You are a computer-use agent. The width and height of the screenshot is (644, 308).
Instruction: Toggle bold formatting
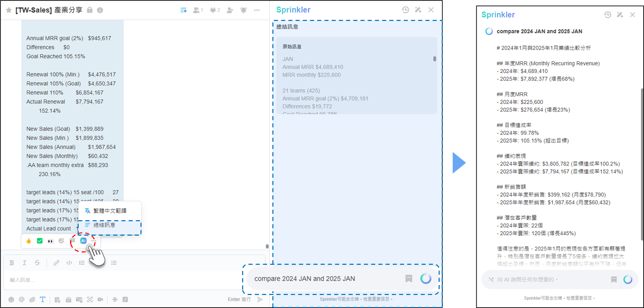12,263
